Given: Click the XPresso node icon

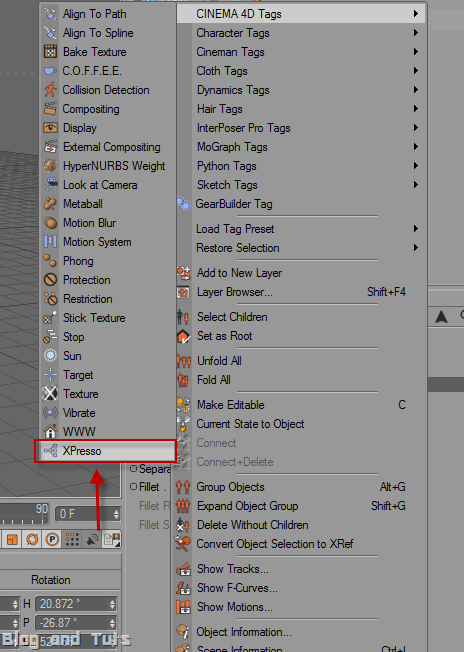Looking at the screenshot, I should point(50,451).
